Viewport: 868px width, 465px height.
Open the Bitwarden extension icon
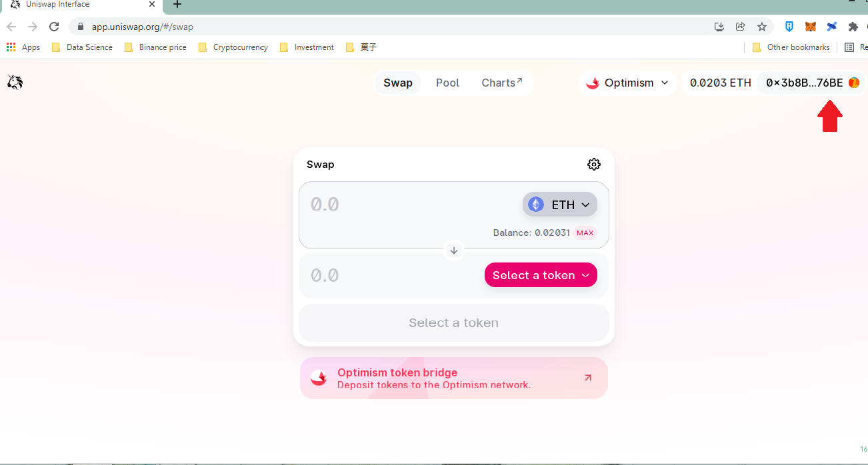coord(789,27)
